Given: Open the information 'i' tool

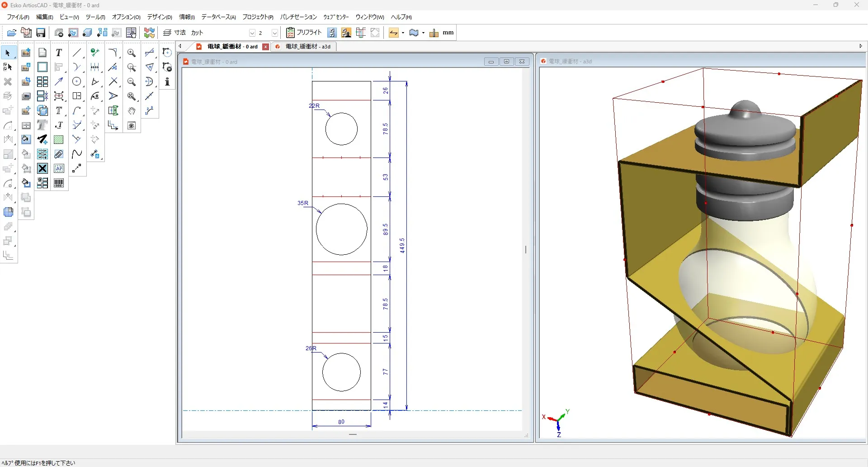Looking at the screenshot, I should (167, 82).
